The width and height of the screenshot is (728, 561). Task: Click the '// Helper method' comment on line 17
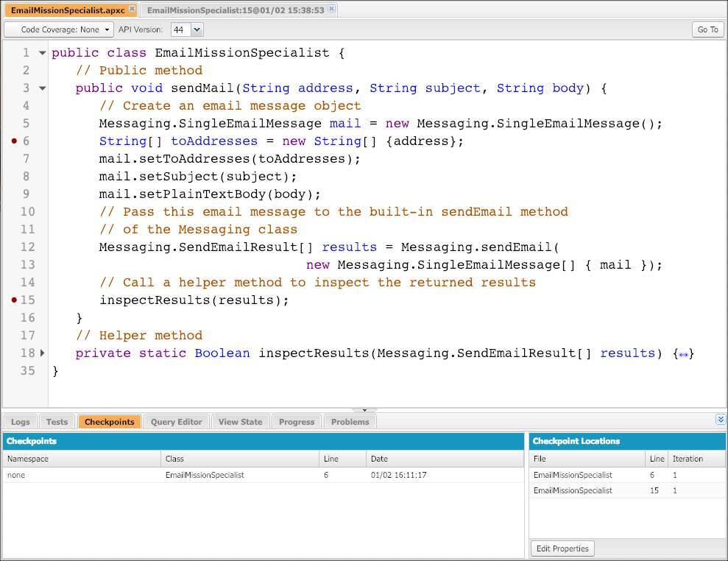[139, 335]
